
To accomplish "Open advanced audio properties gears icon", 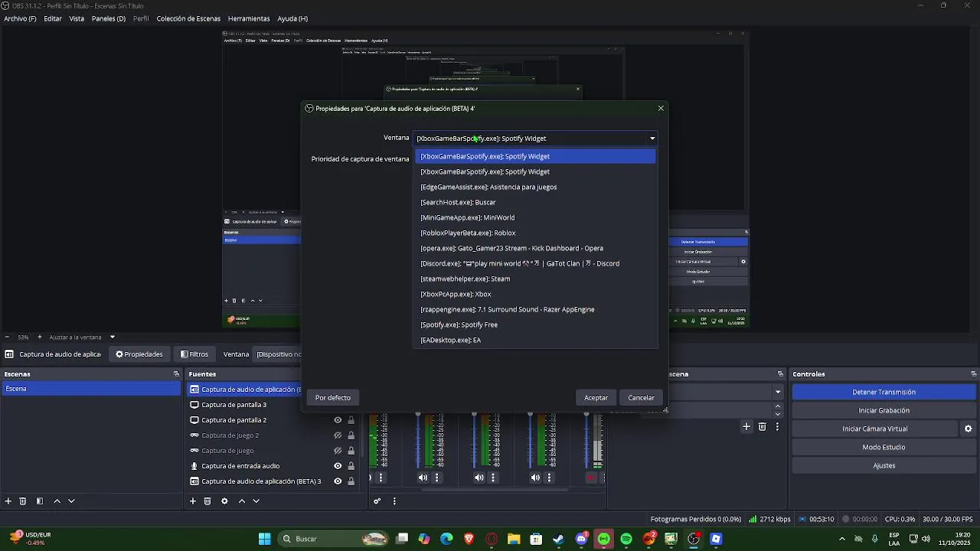I will coord(377,501).
